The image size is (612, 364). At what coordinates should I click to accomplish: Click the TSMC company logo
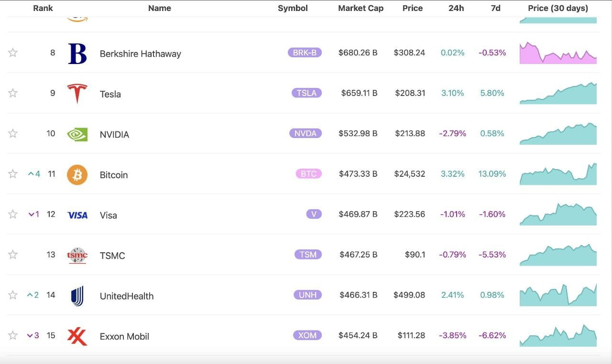click(x=76, y=255)
